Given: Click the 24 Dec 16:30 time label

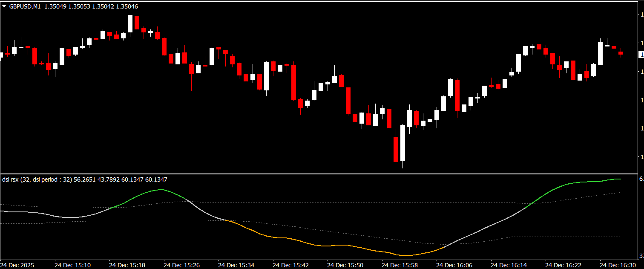Looking at the screenshot, I should (x=617, y=265).
